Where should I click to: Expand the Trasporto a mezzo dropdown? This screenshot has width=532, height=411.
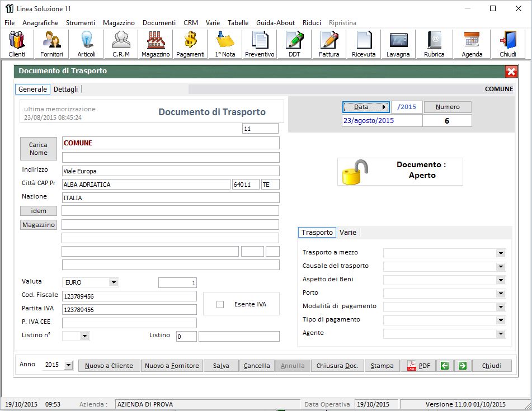501,253
